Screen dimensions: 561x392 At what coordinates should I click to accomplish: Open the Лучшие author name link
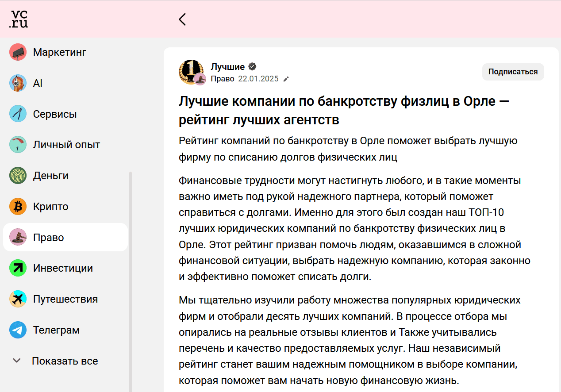[228, 67]
